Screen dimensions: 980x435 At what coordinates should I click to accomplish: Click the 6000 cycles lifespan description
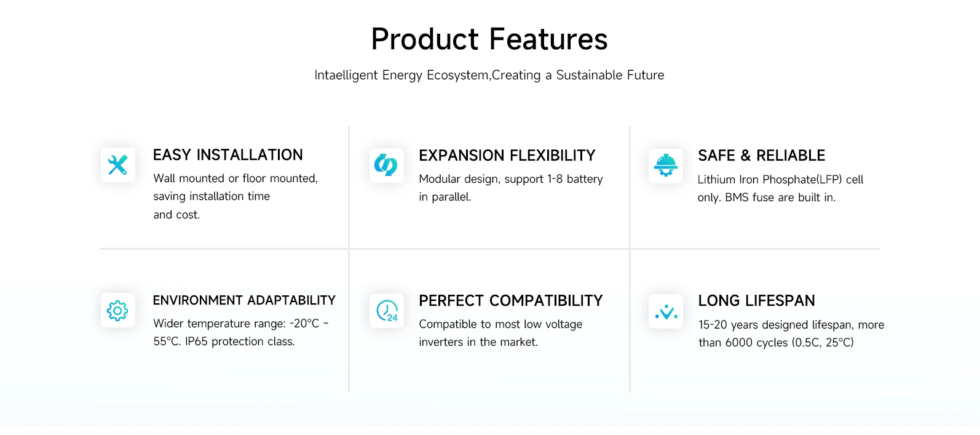point(791,333)
